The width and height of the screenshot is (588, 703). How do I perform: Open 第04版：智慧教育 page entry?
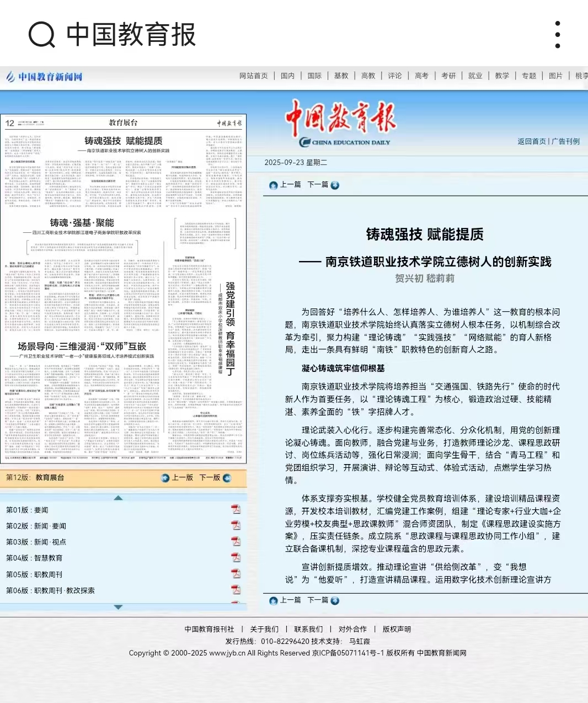click(x=34, y=558)
